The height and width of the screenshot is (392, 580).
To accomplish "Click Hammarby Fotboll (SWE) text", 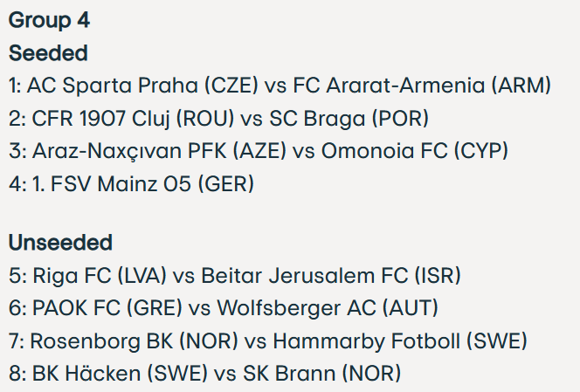I will tap(400, 340).
